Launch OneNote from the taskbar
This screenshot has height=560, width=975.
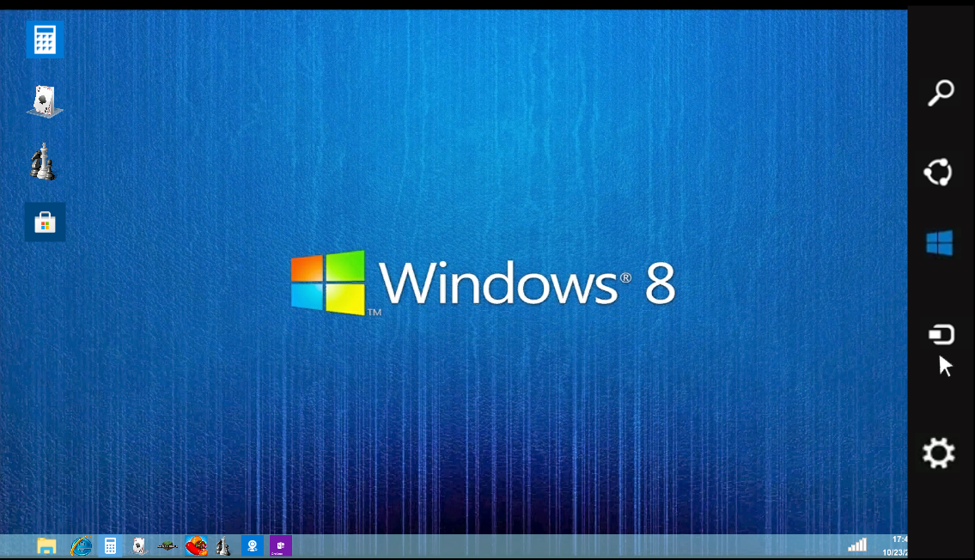coord(280,545)
